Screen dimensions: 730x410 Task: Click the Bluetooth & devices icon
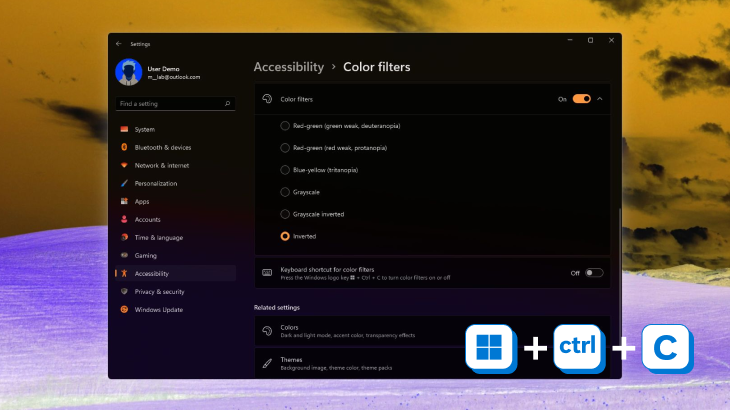pos(124,147)
